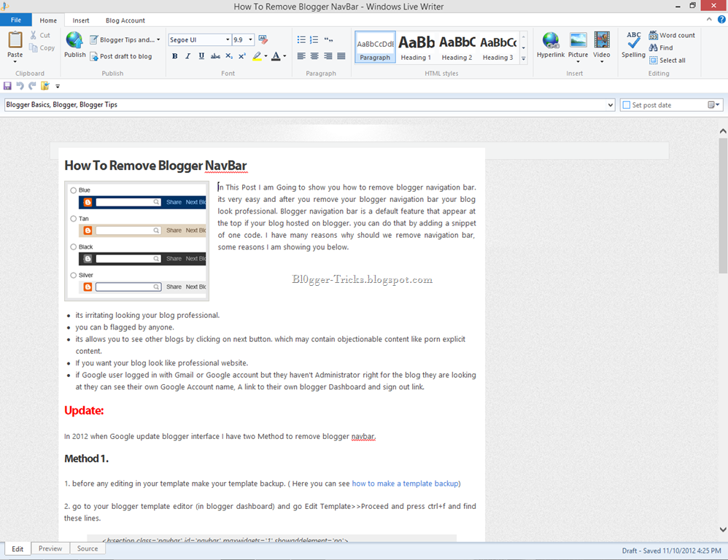
Task: Apply subscript formatting
Action: click(229, 56)
